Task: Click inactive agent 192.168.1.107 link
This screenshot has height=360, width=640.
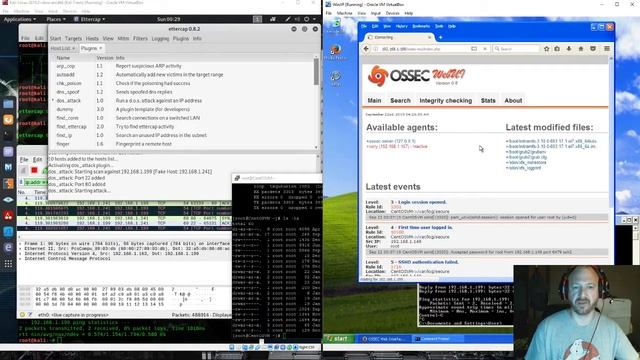Action: 397,146
